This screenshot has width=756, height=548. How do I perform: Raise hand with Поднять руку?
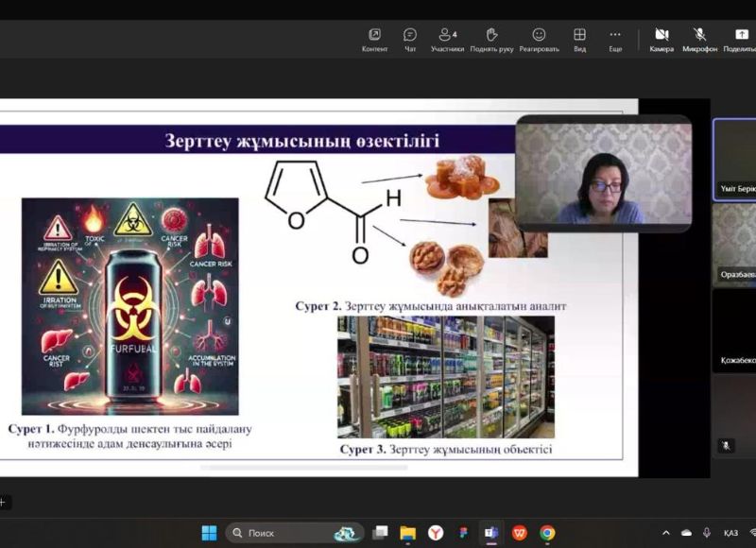[491, 39]
